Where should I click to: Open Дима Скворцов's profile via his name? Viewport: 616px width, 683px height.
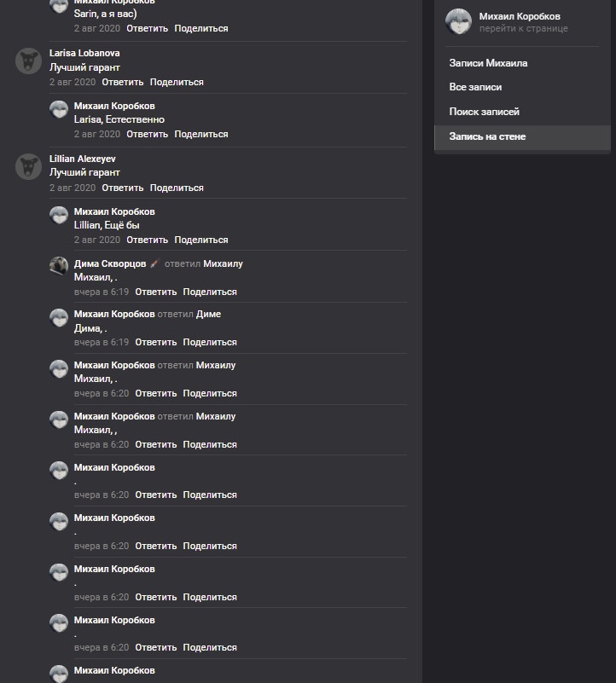click(x=110, y=263)
